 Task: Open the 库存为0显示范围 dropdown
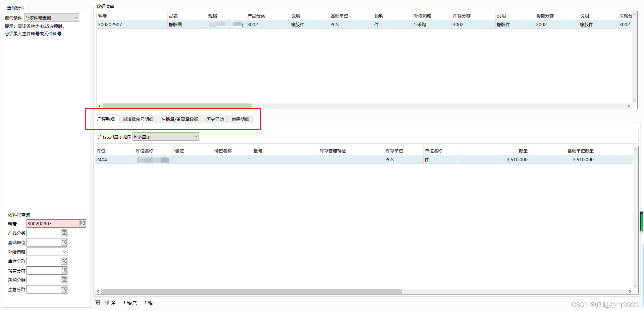tap(166, 137)
